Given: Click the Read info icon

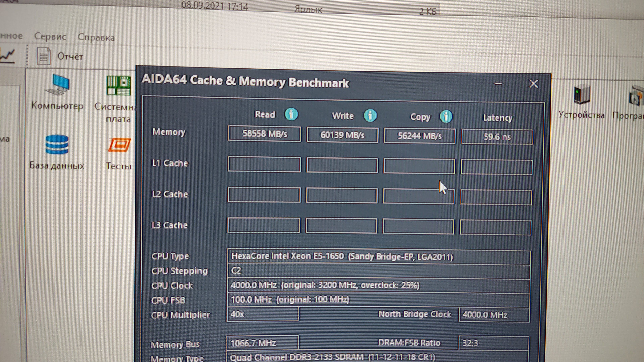Looking at the screenshot, I should coord(291,114).
